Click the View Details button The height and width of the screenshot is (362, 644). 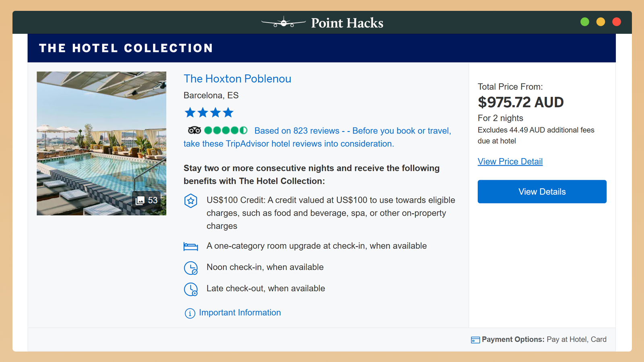coord(542,191)
